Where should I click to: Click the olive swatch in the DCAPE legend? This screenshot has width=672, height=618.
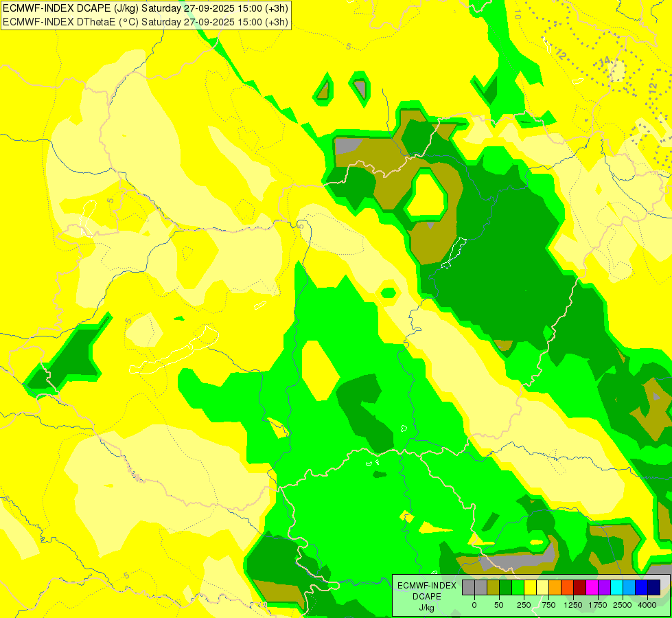pos(493,587)
